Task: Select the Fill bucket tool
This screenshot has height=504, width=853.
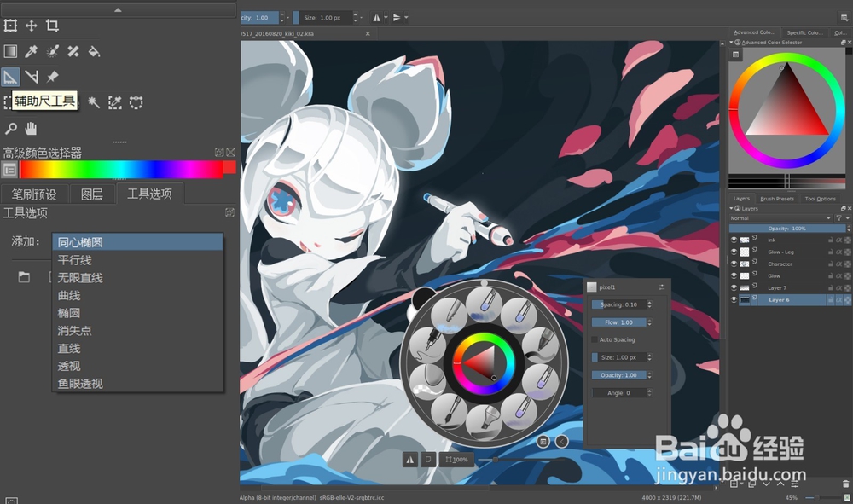Action: pos(94,51)
